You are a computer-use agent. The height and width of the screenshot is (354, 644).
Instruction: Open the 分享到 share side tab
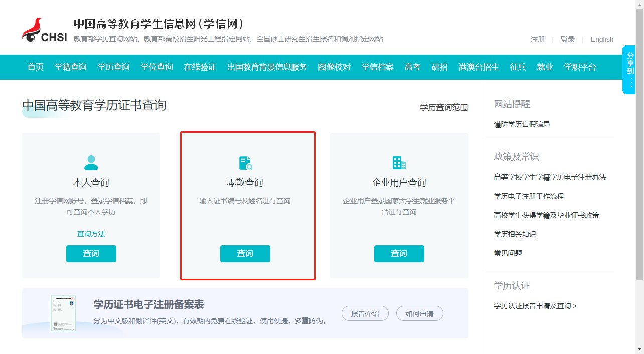[x=630, y=70]
